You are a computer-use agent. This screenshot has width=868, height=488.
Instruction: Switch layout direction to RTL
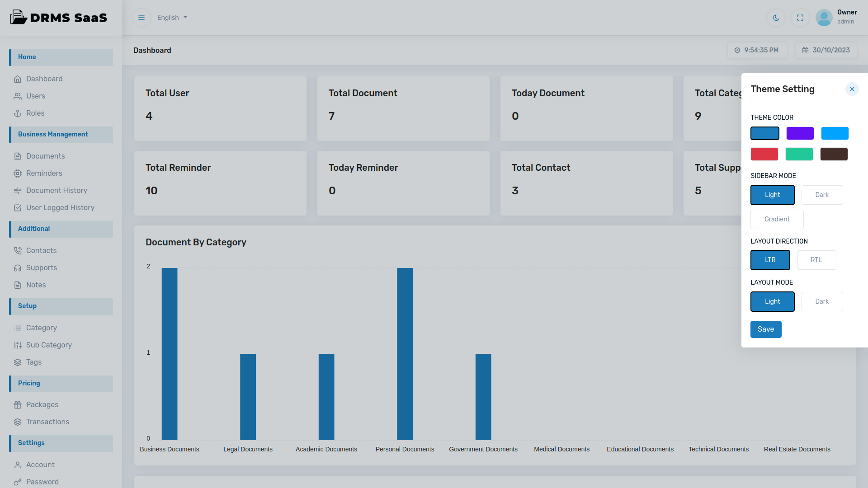tap(816, 260)
